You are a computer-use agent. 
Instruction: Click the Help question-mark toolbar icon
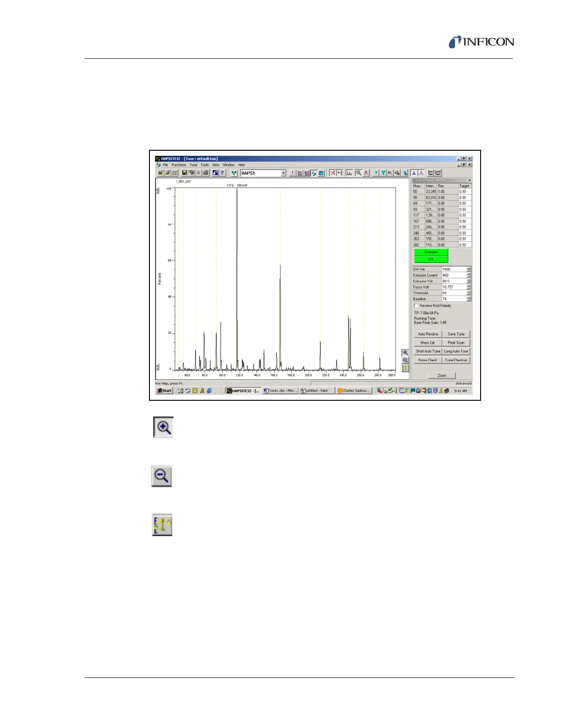pos(222,173)
